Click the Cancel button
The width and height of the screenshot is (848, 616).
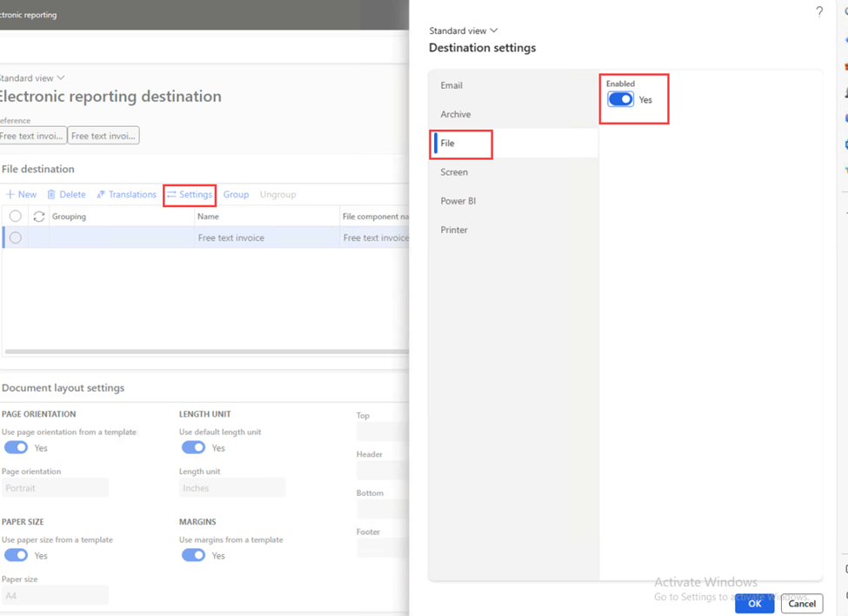point(801,603)
